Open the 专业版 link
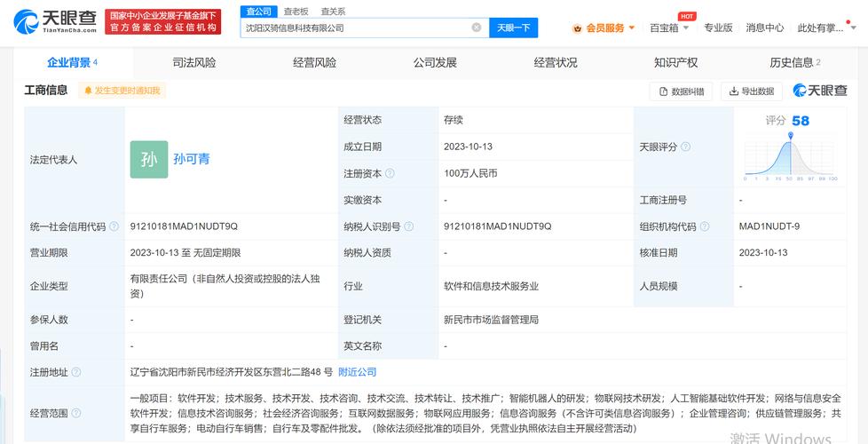Screen dimensions: 868x444 [718, 28]
